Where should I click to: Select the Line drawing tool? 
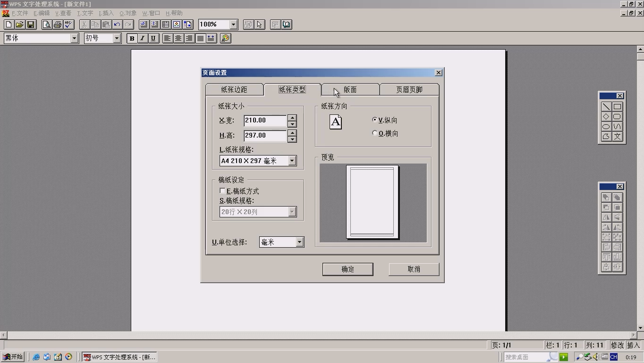pyautogui.click(x=606, y=107)
